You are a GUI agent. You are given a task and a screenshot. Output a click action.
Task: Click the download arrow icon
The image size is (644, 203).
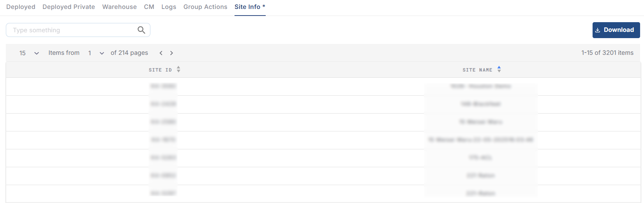[x=598, y=30]
